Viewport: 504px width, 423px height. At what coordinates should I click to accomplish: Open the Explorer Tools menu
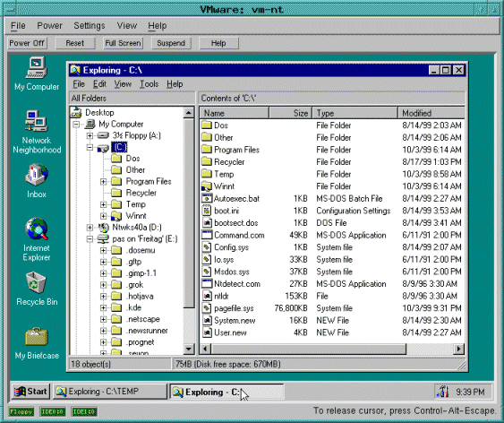tap(149, 84)
